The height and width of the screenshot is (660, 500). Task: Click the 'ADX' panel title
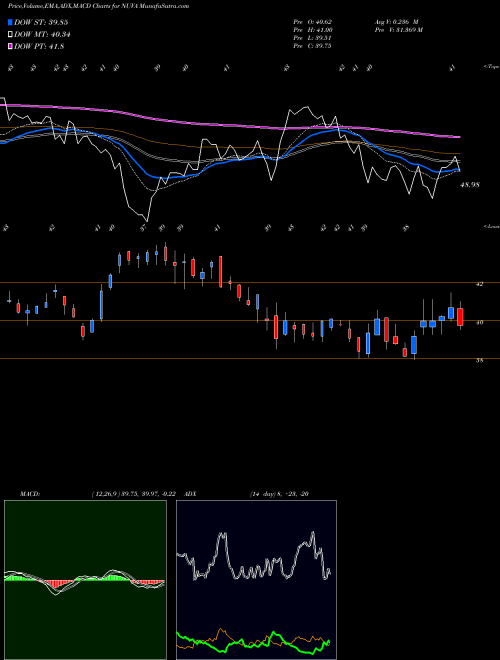(191, 494)
